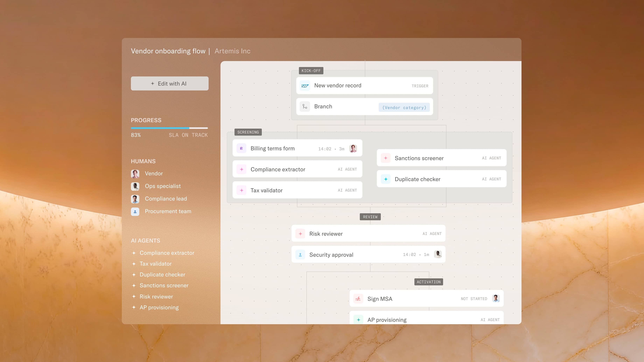This screenshot has width=644, height=362.
Task: Click the Duplicate checker card title
Action: (418, 179)
